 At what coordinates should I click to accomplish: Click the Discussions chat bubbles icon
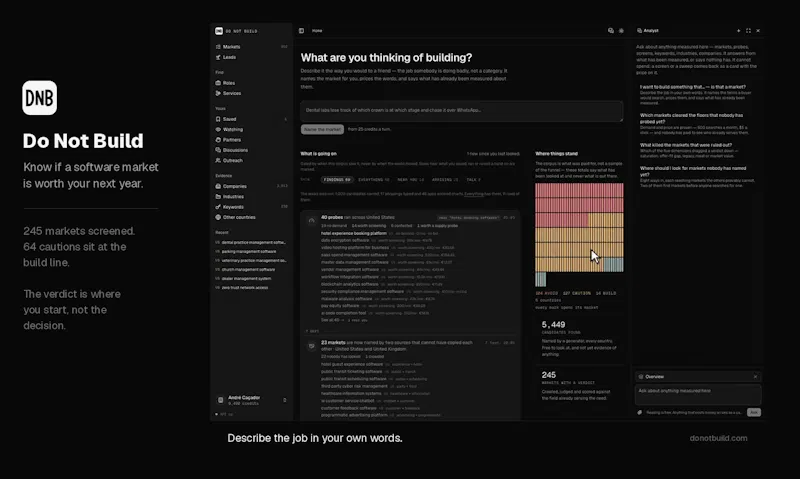coord(218,150)
